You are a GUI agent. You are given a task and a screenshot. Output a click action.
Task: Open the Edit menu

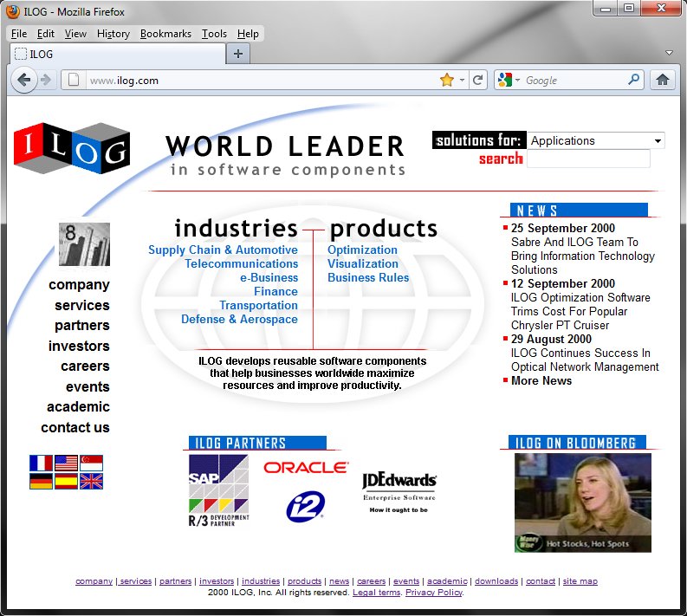pos(46,34)
